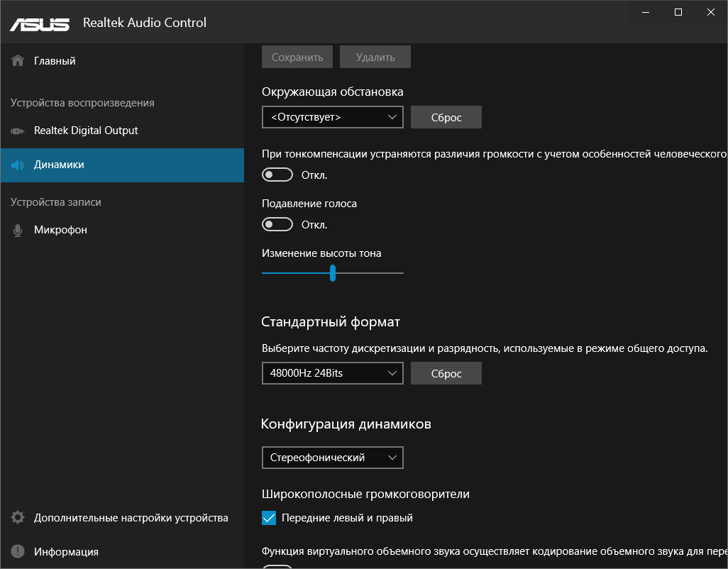Click the Дополнительные настройки устройства gear icon

(x=17, y=517)
